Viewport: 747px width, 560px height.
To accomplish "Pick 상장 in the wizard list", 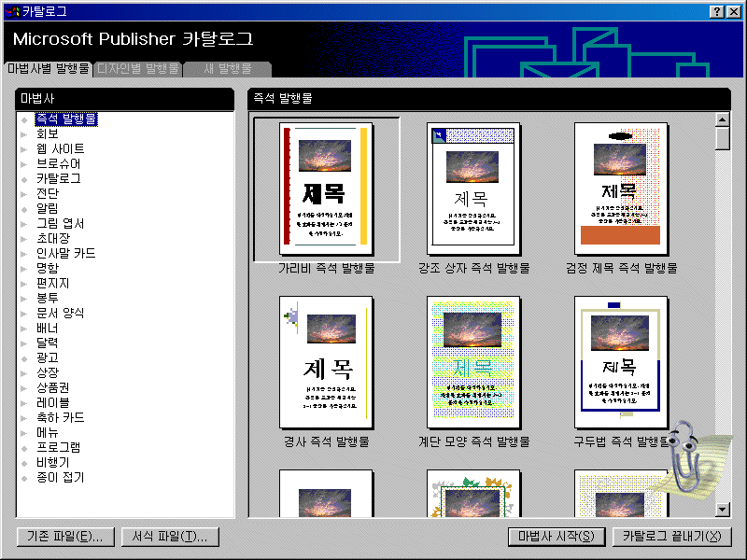I will pyautogui.click(x=48, y=372).
